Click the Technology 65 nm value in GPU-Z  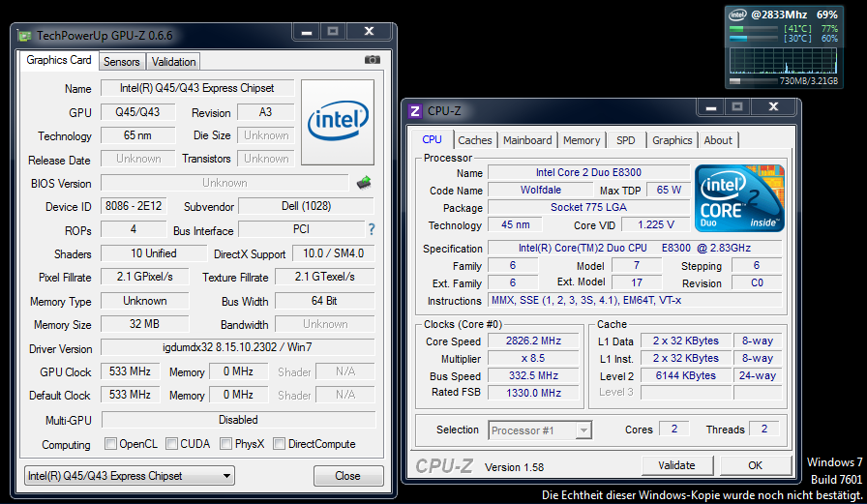tap(137, 135)
